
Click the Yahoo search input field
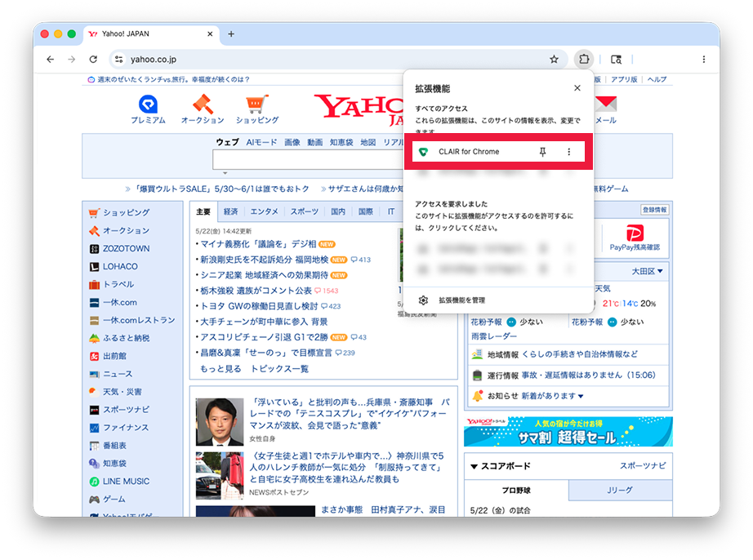(x=309, y=159)
